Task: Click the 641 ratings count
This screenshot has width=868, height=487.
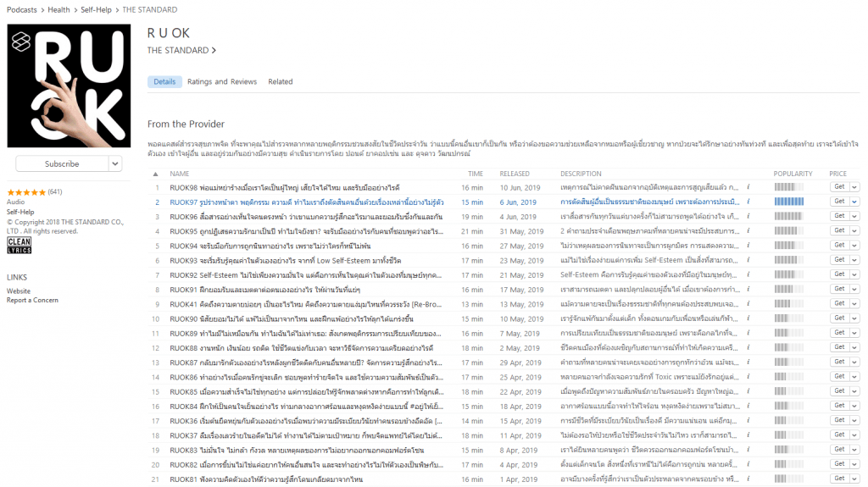Action: tap(55, 192)
